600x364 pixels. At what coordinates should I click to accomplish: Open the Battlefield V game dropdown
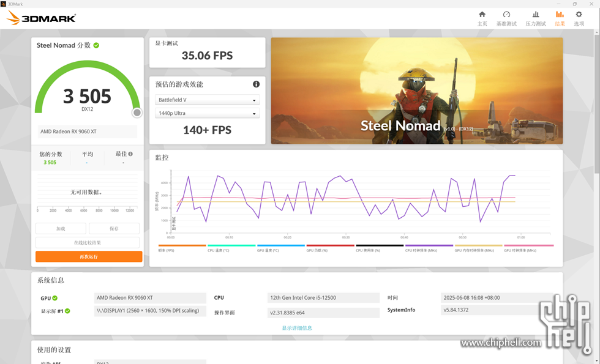point(207,100)
